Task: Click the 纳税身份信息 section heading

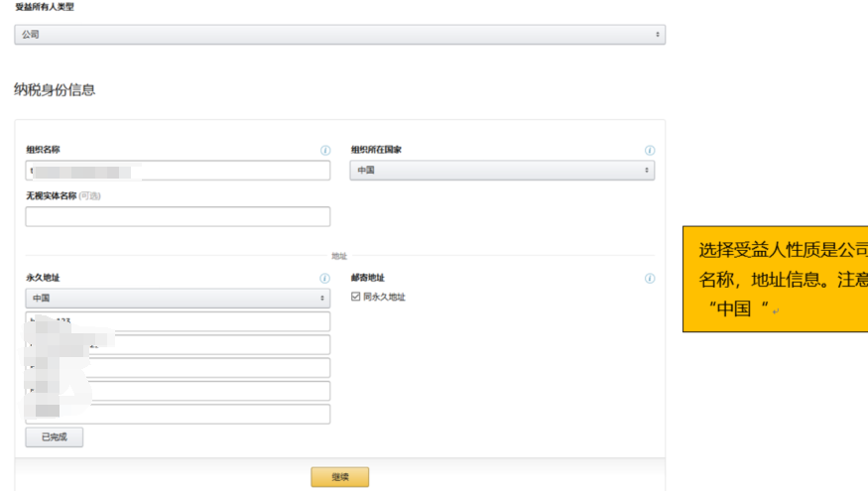Action: point(55,90)
